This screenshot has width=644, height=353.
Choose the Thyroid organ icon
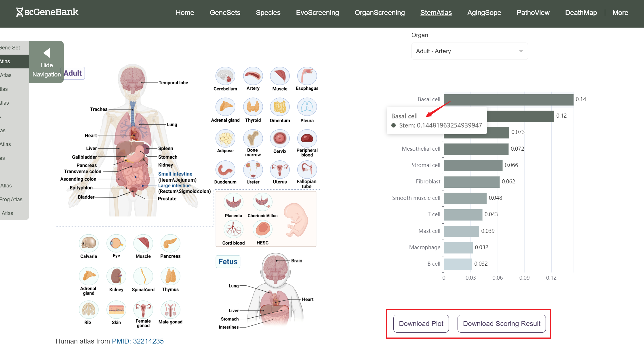point(253,107)
